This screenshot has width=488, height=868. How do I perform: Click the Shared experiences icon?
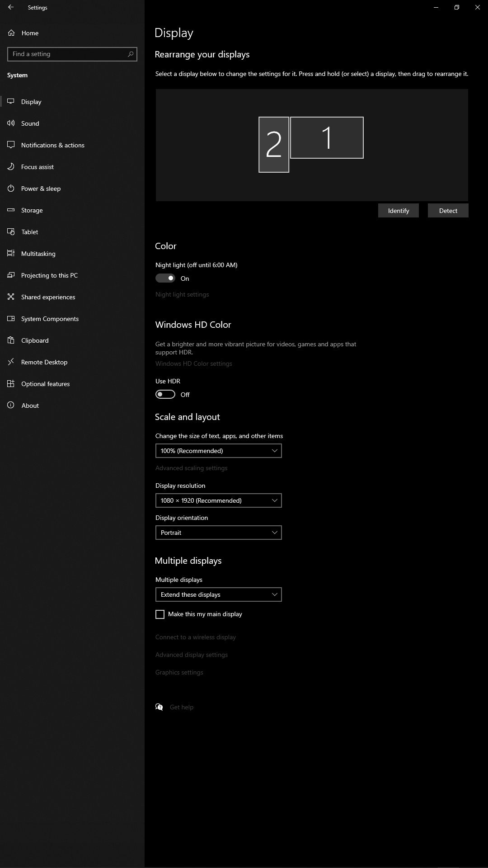coord(11,297)
